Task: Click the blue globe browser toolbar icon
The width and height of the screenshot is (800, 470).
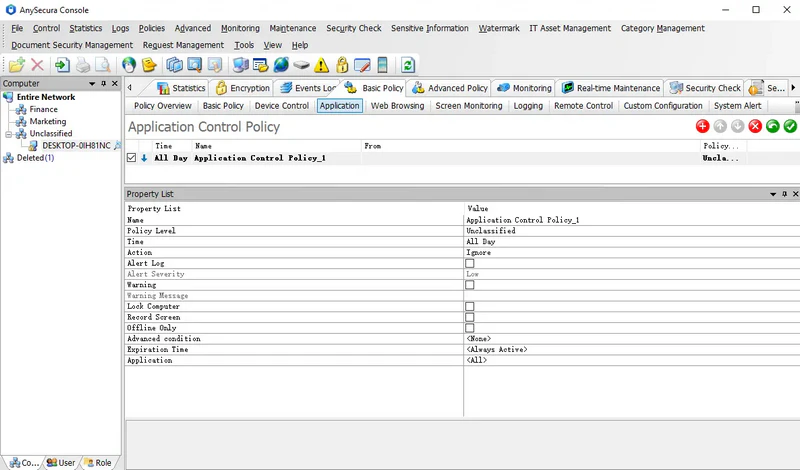Action: [x=281, y=65]
